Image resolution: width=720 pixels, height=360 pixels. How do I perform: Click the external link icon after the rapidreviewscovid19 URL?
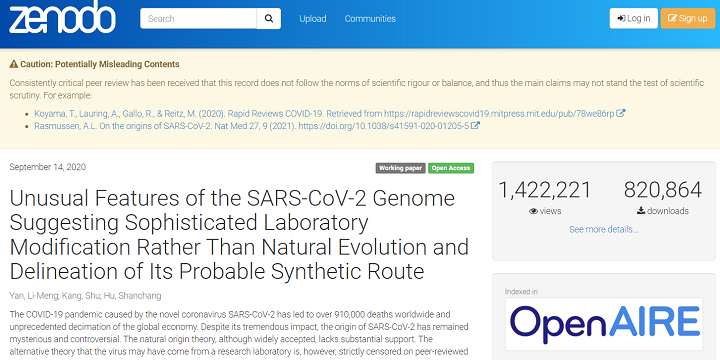[x=620, y=113]
